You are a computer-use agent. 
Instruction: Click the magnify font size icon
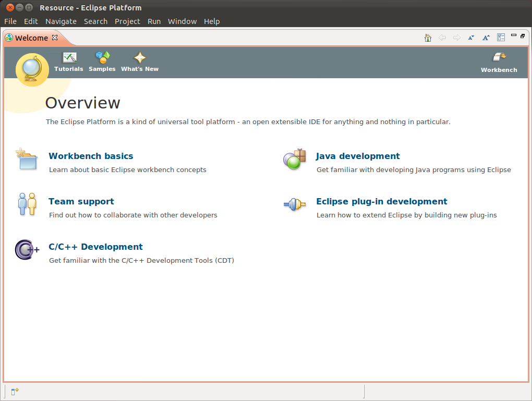pyautogui.click(x=486, y=38)
